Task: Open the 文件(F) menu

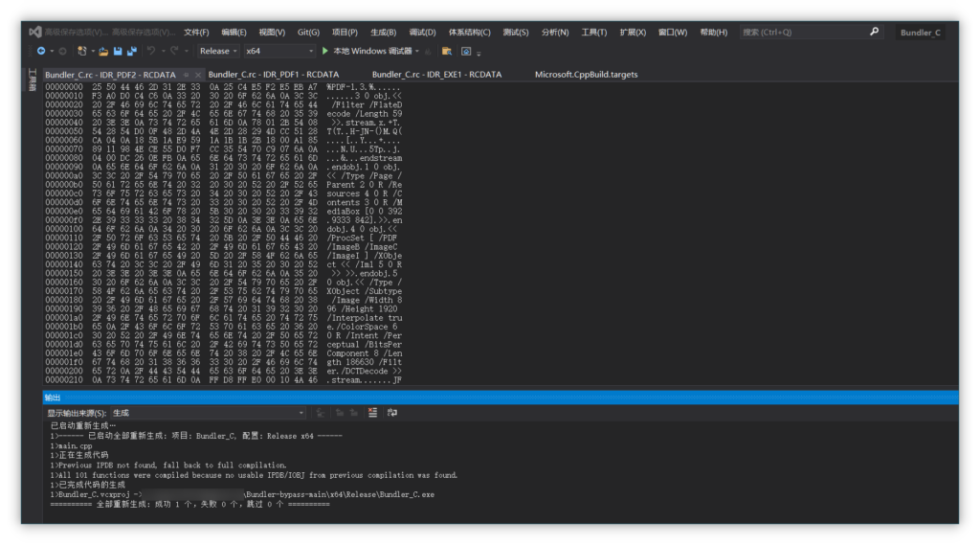Action: coord(196,32)
